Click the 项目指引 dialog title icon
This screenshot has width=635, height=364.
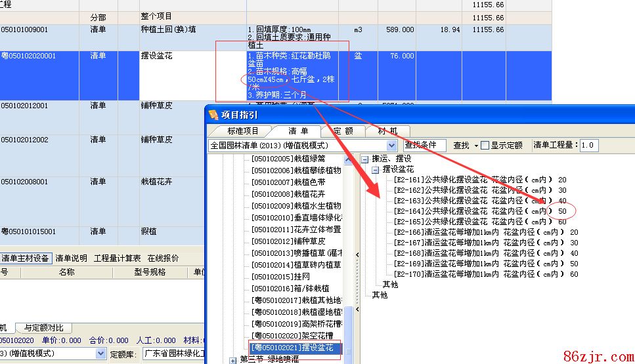(213, 115)
